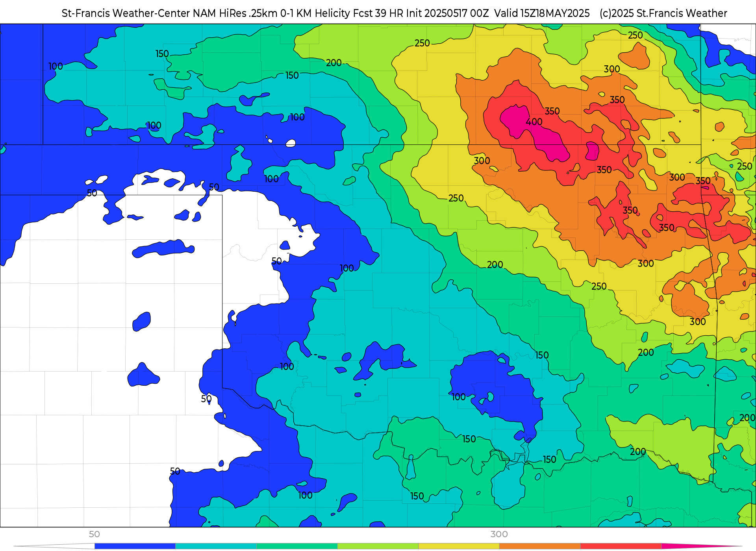Viewport: 756px width, 551px height.
Task: Click the green segment of the color bar
Action: (297, 546)
